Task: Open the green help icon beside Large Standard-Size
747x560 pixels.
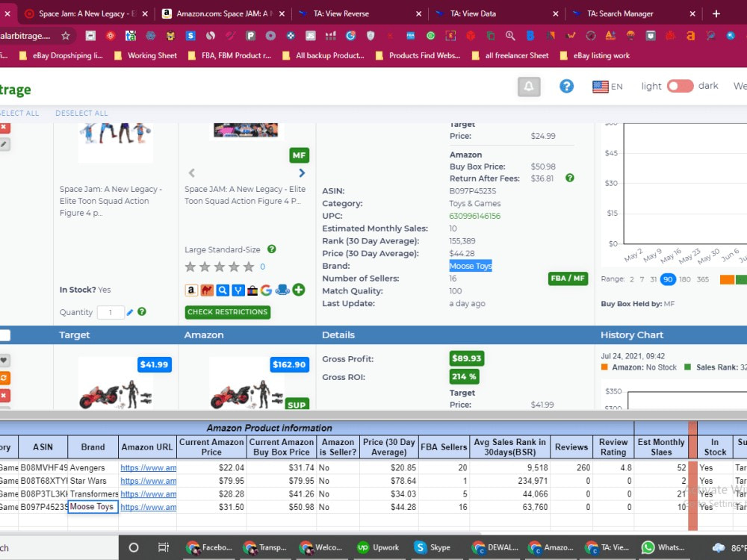Action: click(x=272, y=249)
